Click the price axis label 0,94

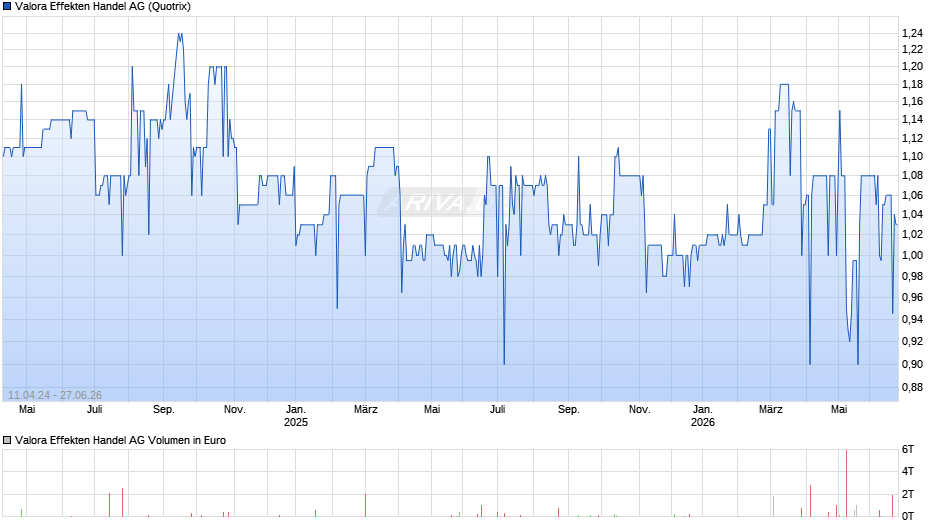tap(912, 319)
